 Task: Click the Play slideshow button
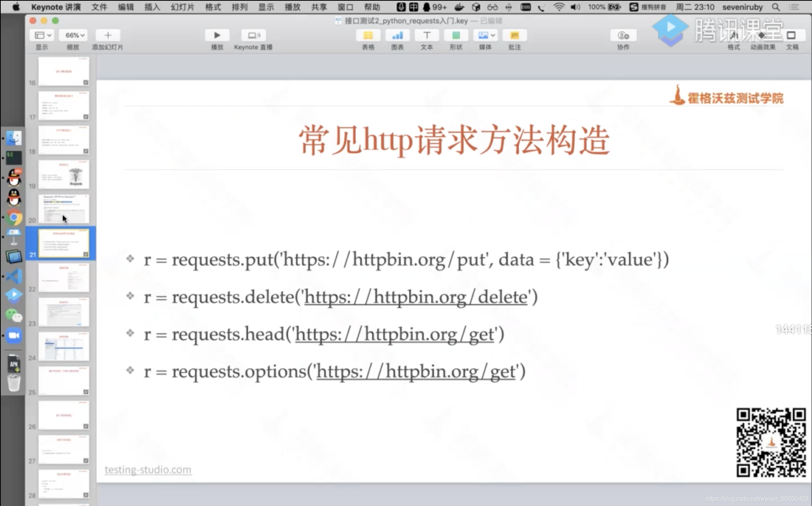tap(217, 35)
